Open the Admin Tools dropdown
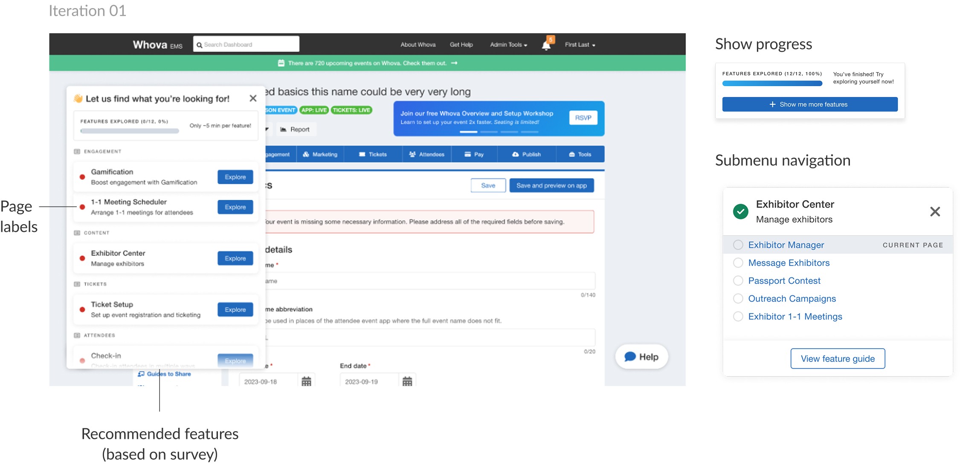The image size is (980, 464). tap(508, 45)
